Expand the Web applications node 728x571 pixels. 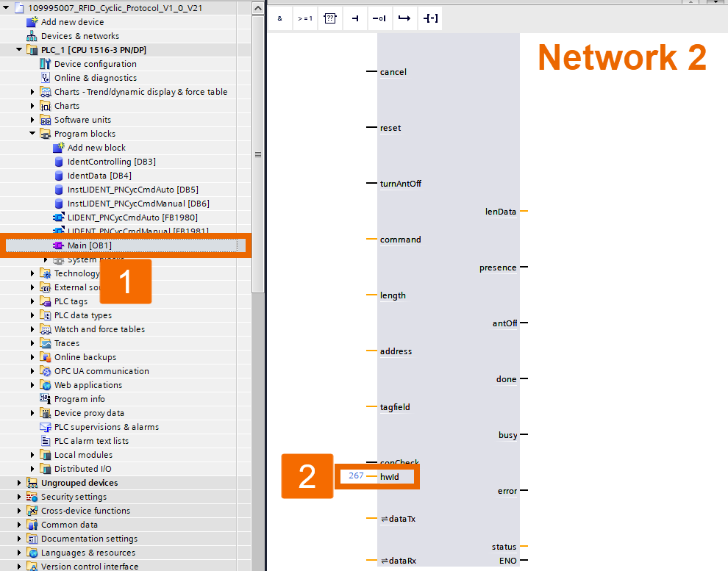click(x=32, y=385)
